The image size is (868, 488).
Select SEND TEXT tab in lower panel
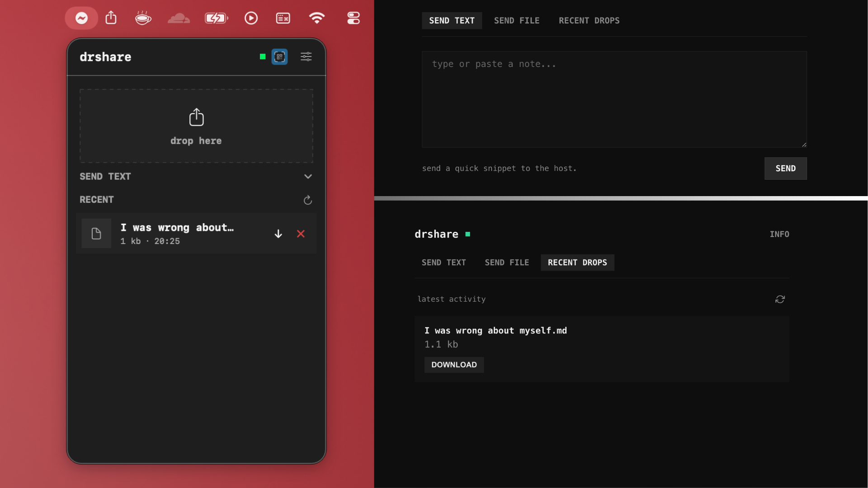click(x=443, y=263)
